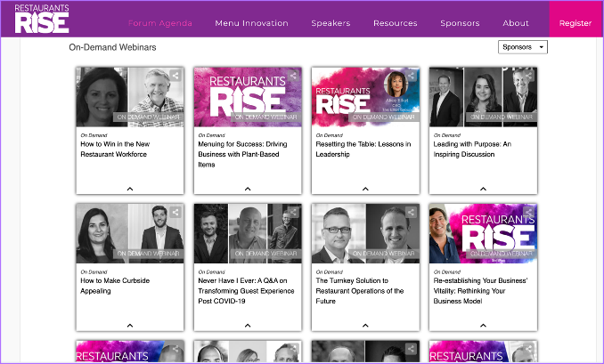The width and height of the screenshot is (604, 364).
Task: Share the Resetting the Table webinar card
Action: point(411,76)
